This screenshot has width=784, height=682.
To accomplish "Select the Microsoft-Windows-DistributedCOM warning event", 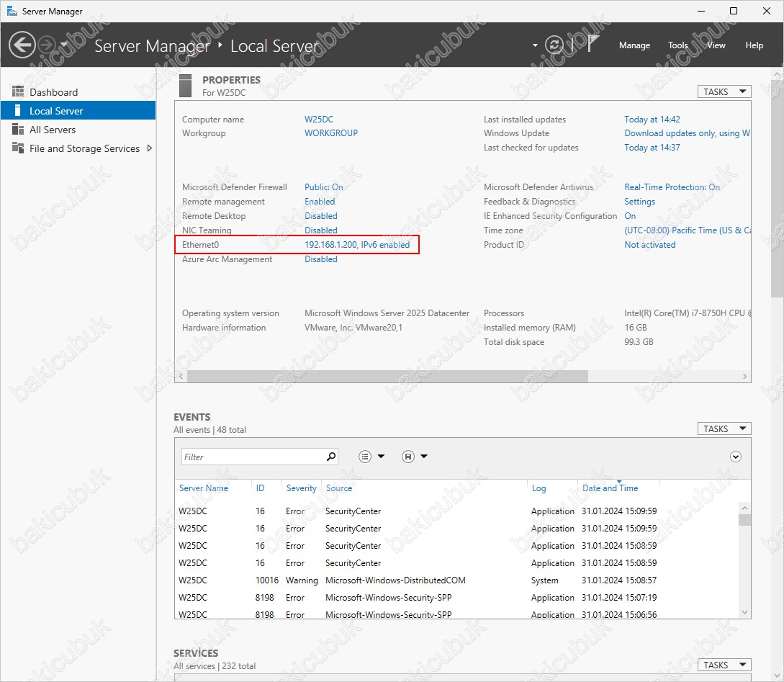I will pos(457,580).
